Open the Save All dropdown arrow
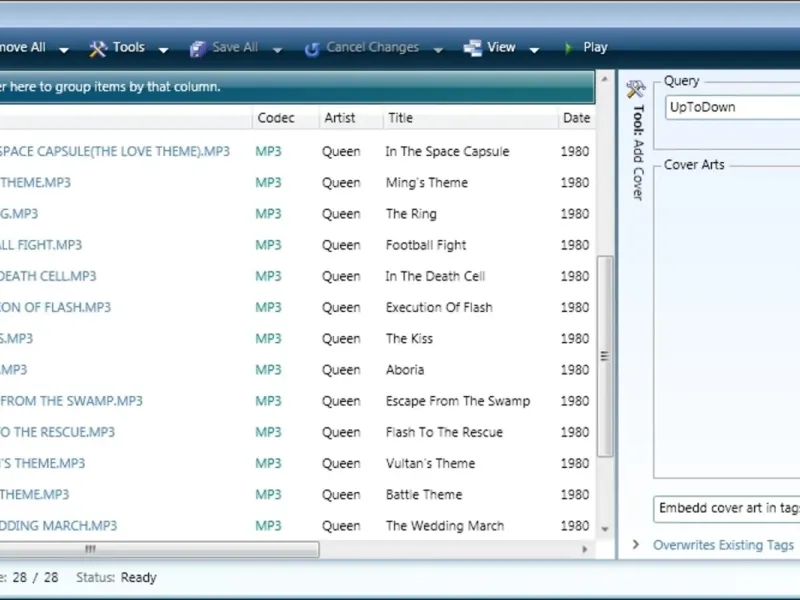Viewport: 800px width, 600px height. (278, 50)
